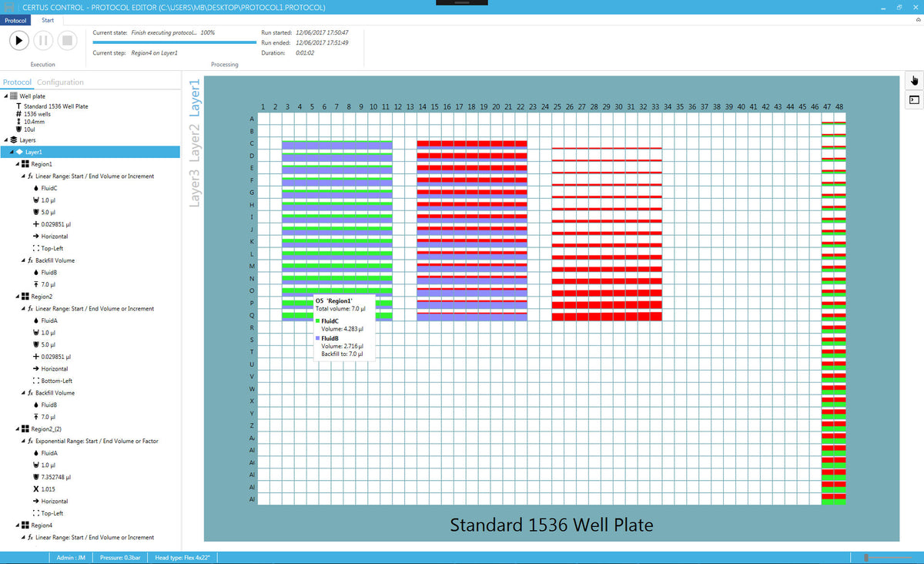Click 'Head type: Flex 4x22"' in the status bar

click(183, 557)
